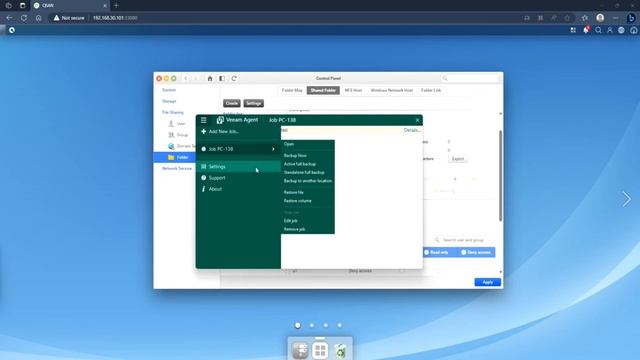
Task: Click the Settings button under Shared Folder
Action: [253, 103]
